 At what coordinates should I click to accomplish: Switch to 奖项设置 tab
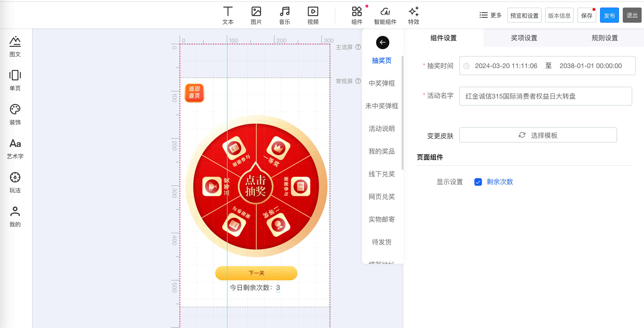(x=524, y=38)
